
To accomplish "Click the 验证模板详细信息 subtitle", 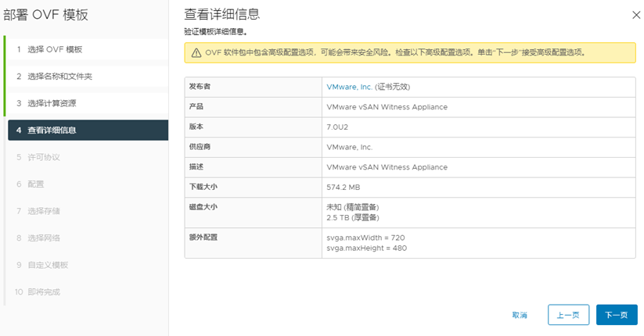I will coord(216,32).
